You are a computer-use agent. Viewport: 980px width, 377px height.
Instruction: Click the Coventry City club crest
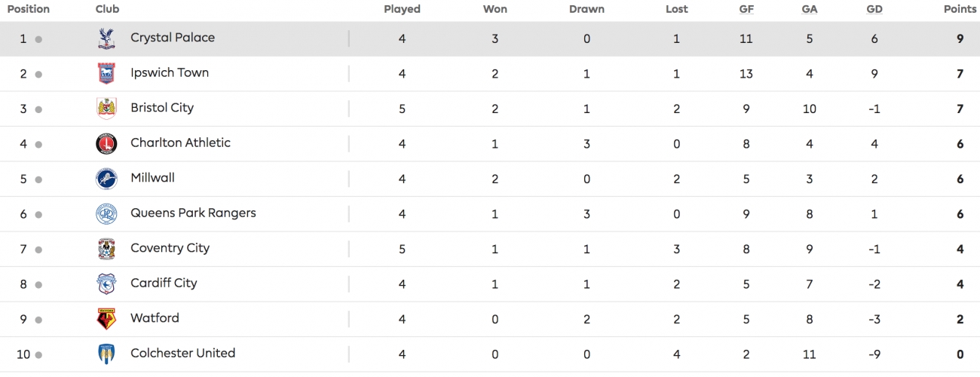[x=106, y=249]
